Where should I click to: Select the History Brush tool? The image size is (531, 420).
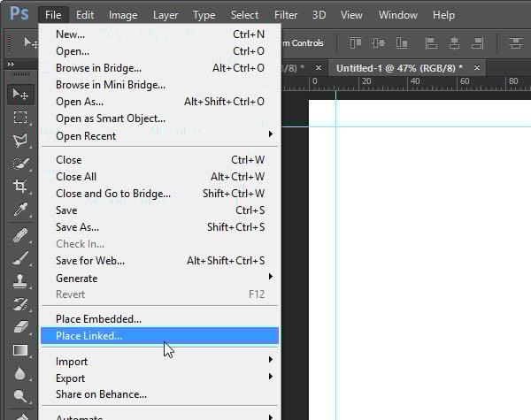(20, 304)
